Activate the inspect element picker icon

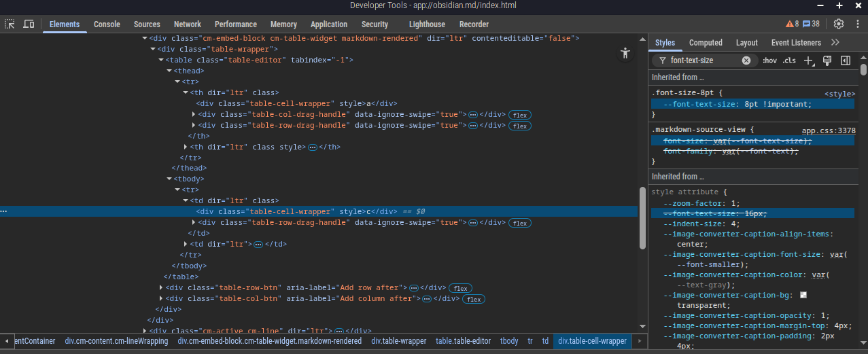coord(10,24)
